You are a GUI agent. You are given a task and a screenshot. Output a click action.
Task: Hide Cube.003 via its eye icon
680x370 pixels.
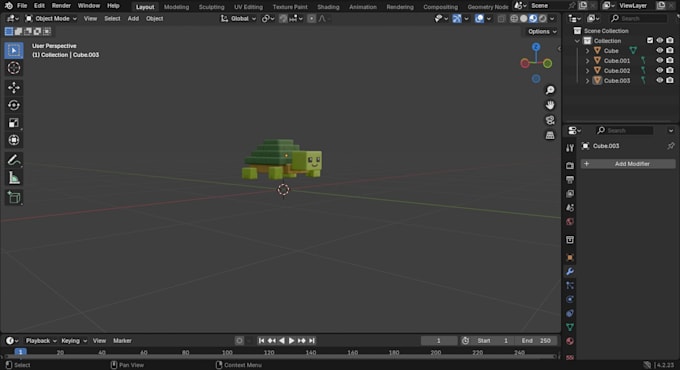tap(660, 80)
